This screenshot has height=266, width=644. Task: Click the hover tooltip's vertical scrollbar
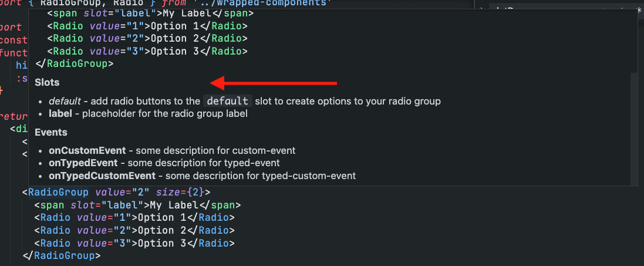click(634, 129)
